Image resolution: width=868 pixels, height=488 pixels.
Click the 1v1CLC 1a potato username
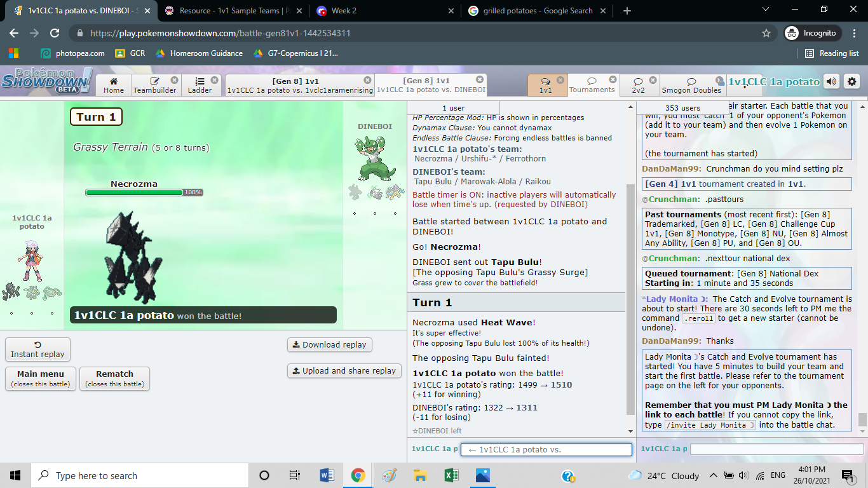click(x=774, y=81)
